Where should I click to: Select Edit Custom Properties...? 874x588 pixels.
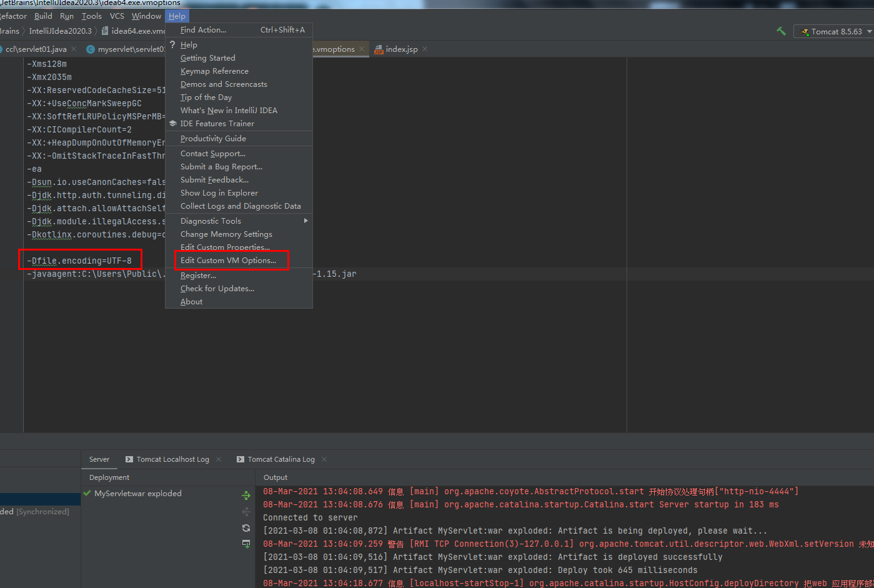coord(239,247)
